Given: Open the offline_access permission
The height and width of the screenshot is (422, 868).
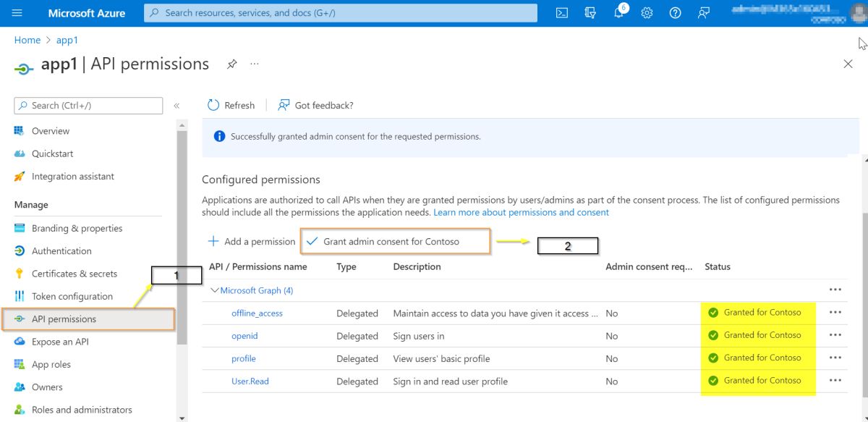Looking at the screenshot, I should 257,313.
